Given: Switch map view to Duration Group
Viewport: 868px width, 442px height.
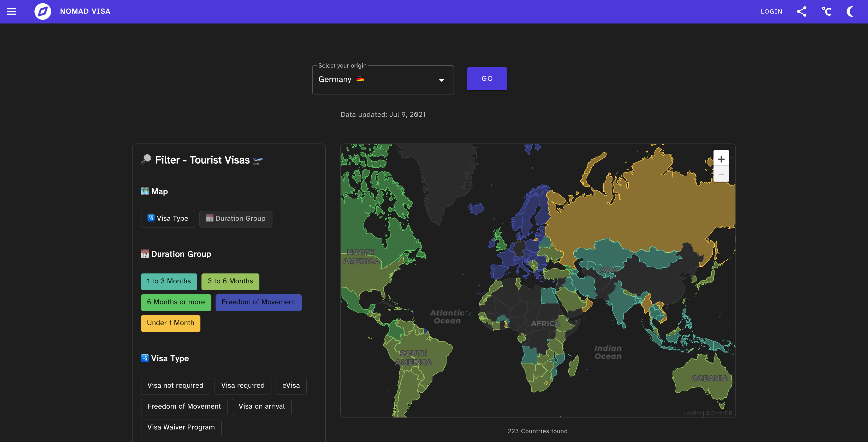Looking at the screenshot, I should click(236, 219).
